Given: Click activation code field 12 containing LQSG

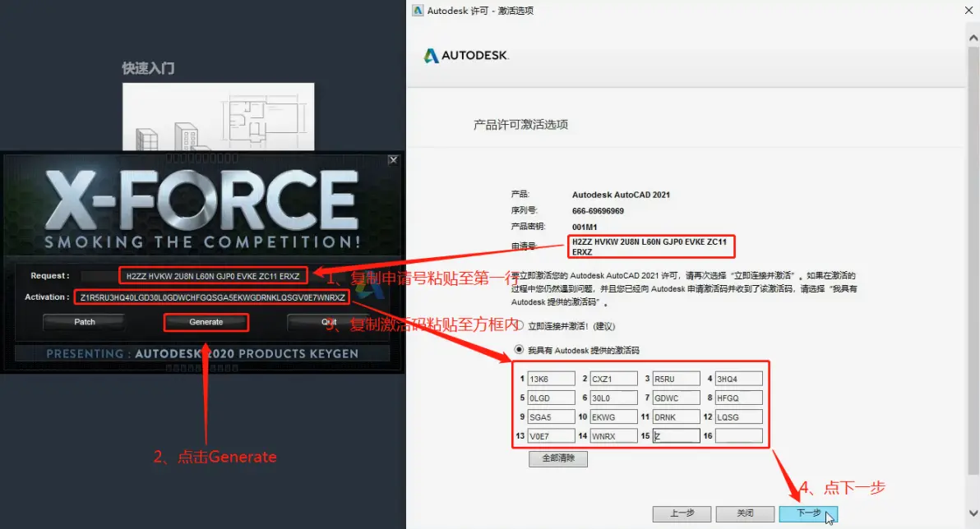Looking at the screenshot, I should (x=739, y=416).
